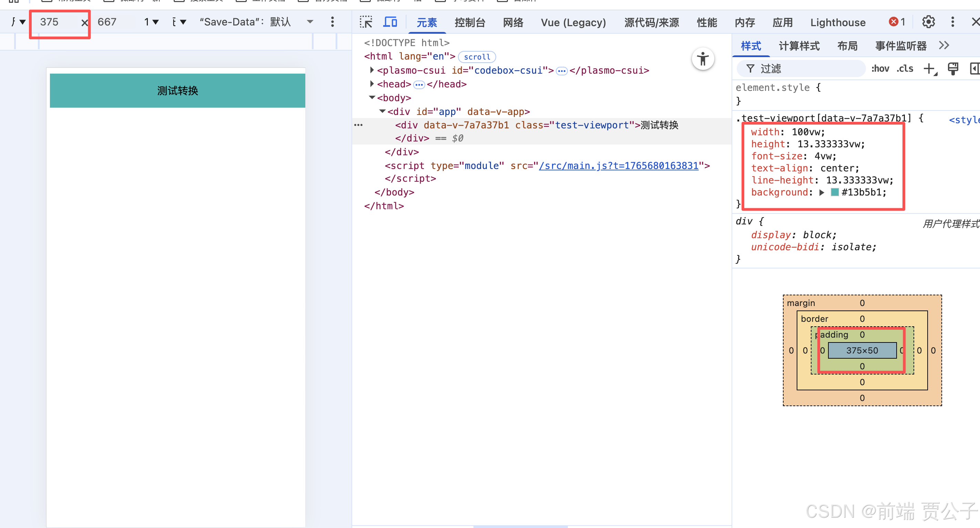Switch to the 计算样式 tab

tap(799, 46)
